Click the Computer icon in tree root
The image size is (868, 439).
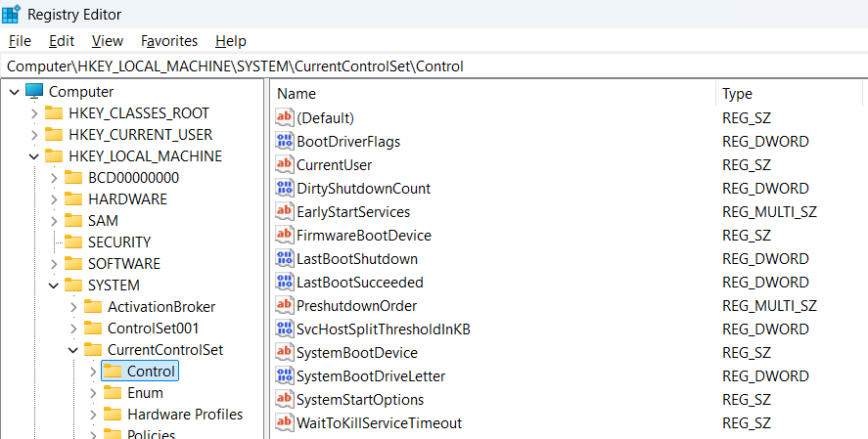pos(34,92)
